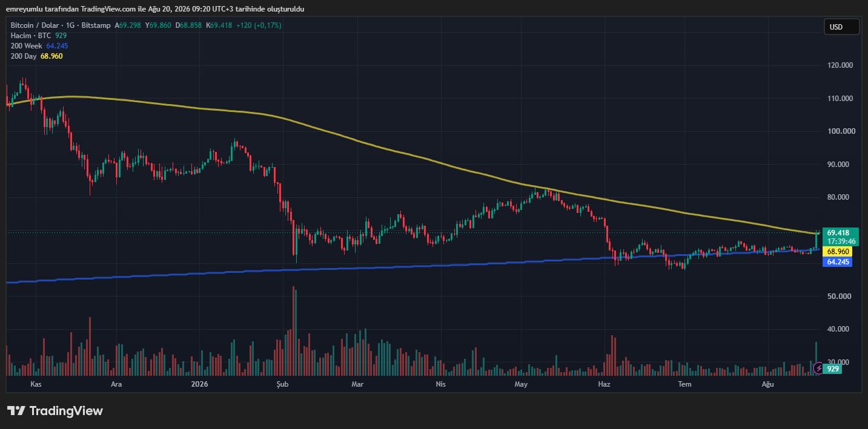Open the USD currency selector
The width and height of the screenshot is (868, 429).
[841, 27]
